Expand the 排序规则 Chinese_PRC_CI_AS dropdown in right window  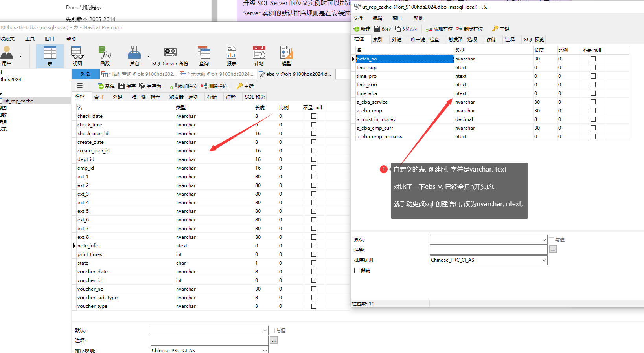[x=544, y=260]
